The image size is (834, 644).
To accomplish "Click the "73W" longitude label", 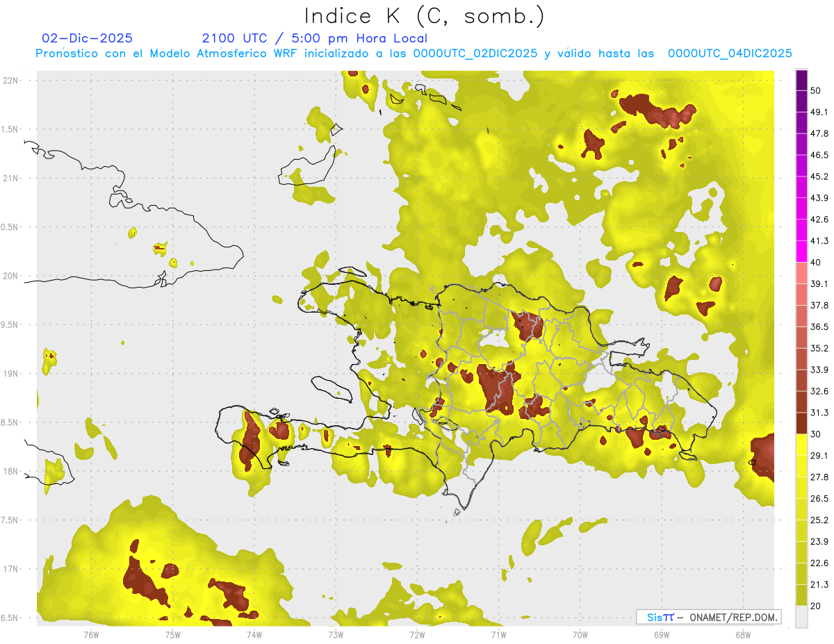I will (335, 634).
